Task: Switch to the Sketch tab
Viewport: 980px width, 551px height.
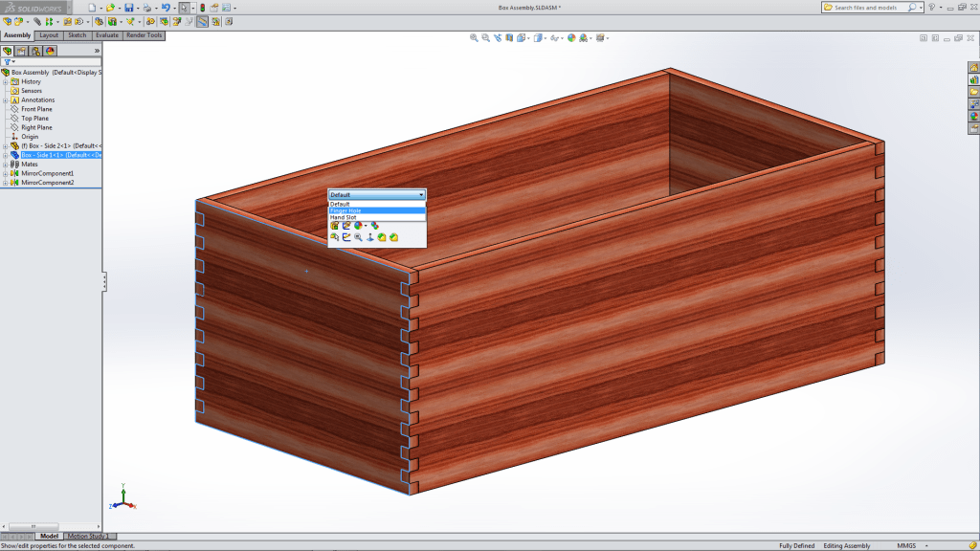Action: tap(77, 35)
